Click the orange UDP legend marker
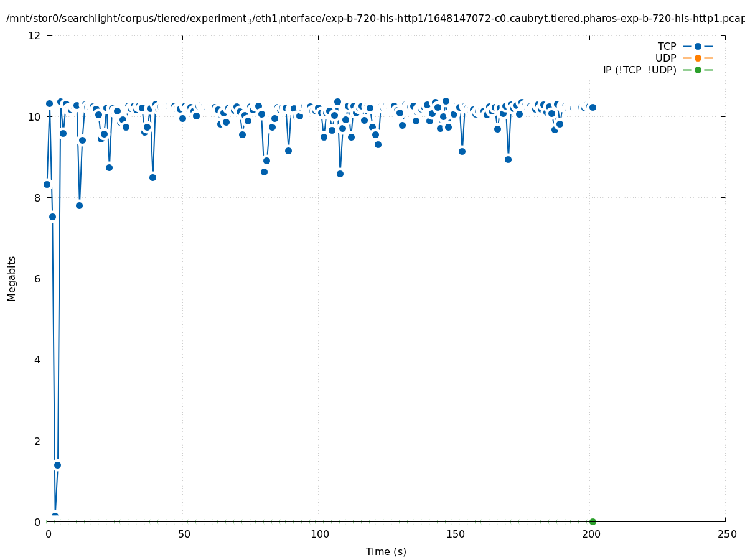 (x=698, y=58)
